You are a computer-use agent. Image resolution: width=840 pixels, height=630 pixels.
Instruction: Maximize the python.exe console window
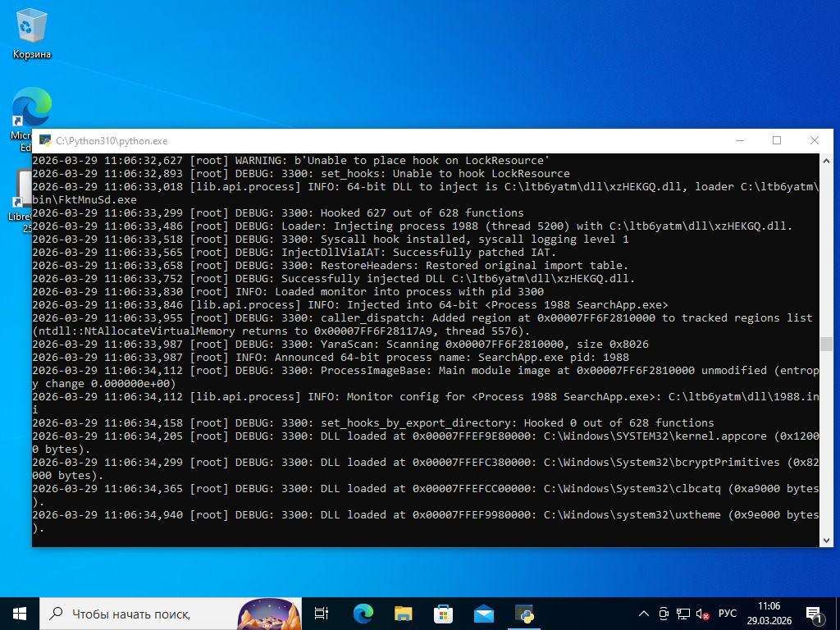coord(777,140)
